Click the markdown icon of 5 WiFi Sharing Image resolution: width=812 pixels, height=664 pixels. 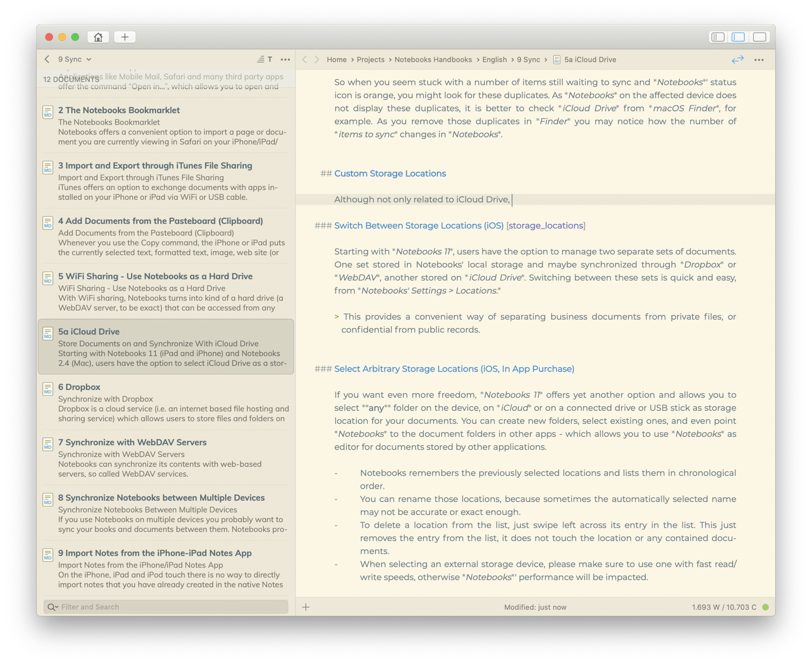[x=48, y=278]
